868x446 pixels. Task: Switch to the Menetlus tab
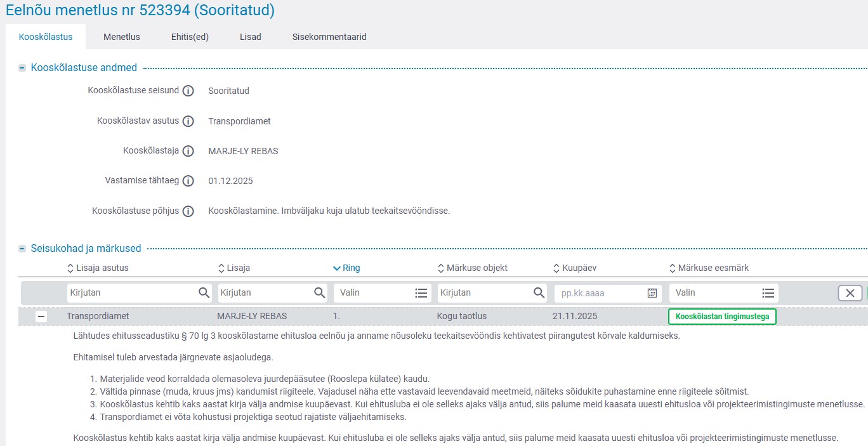click(122, 37)
